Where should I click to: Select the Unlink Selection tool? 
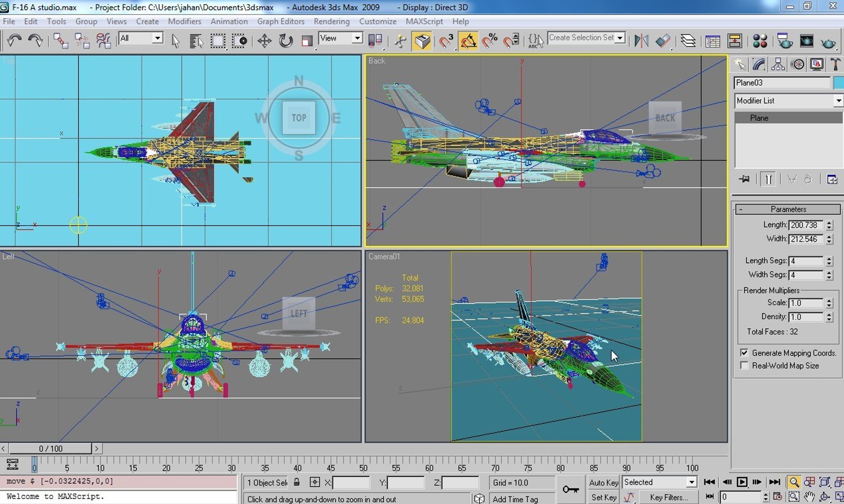tap(82, 41)
